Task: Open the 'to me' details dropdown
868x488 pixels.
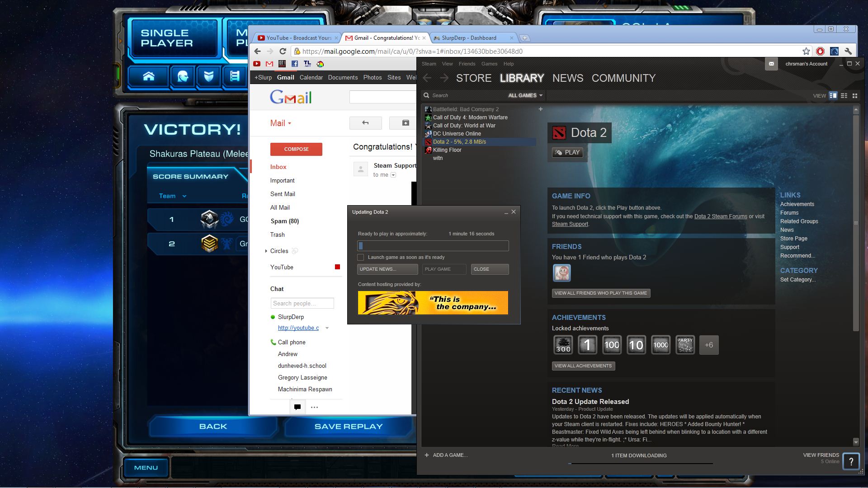Action: [x=393, y=175]
